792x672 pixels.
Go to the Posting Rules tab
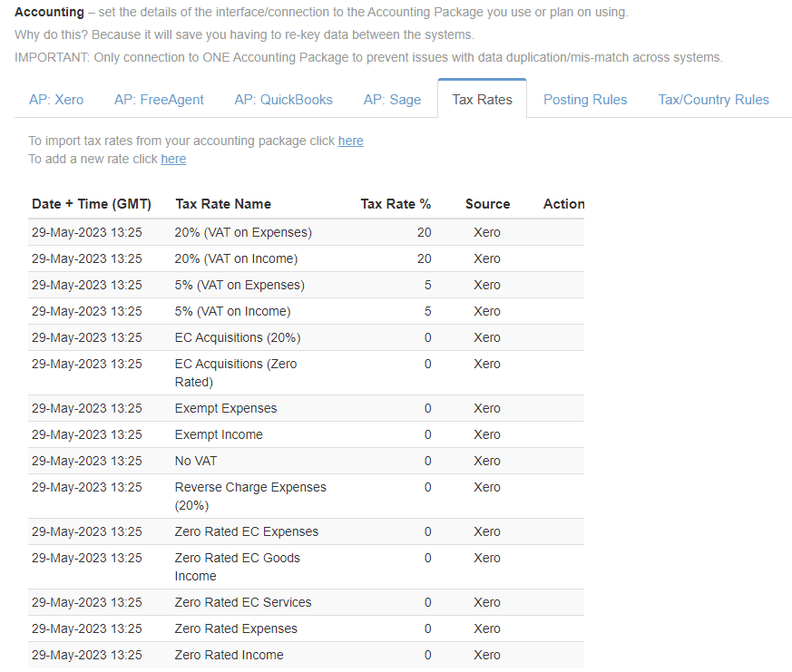point(585,100)
